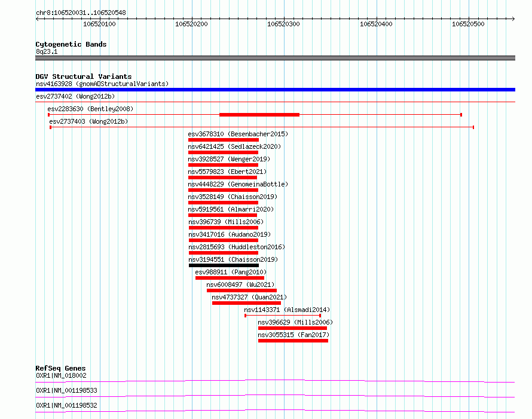Open nsv3417016 (Audano2019) variant label
532x419 pixels.
pyautogui.click(x=230, y=234)
